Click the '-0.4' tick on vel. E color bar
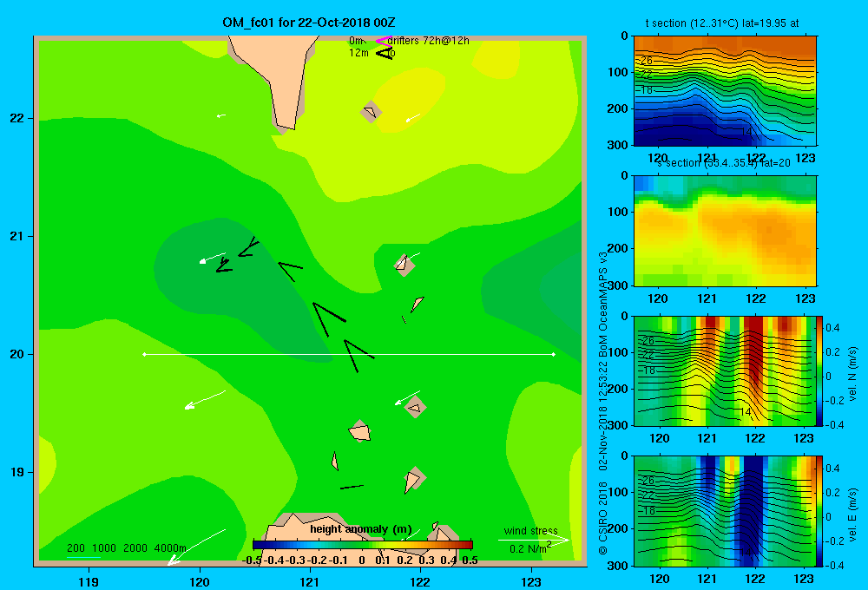This screenshot has height=590, width=868. 833,565
